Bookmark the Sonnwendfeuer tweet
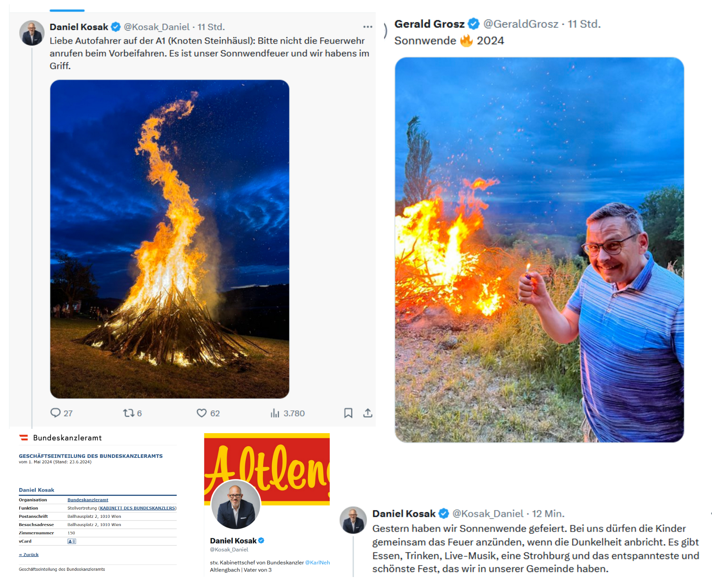 (x=348, y=413)
